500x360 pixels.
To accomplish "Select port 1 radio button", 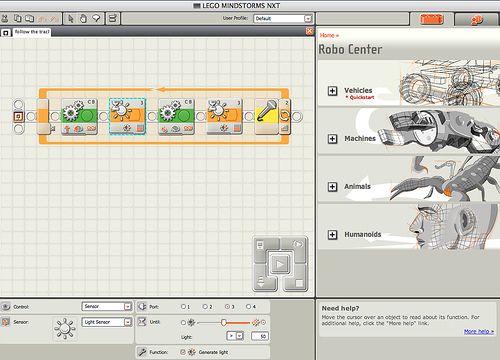I will (183, 306).
